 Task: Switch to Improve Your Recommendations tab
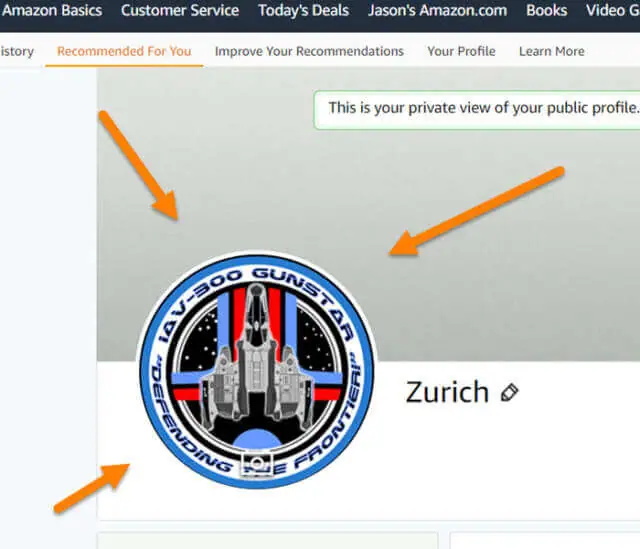[x=309, y=51]
